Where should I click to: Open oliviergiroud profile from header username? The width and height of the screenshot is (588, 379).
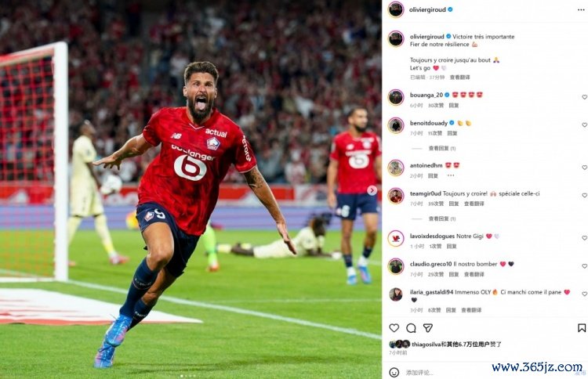point(427,9)
